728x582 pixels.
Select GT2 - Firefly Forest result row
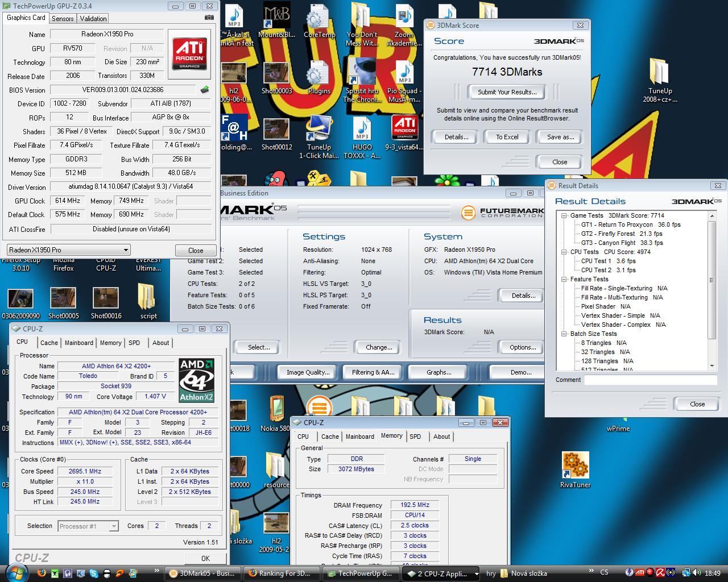tap(622, 234)
